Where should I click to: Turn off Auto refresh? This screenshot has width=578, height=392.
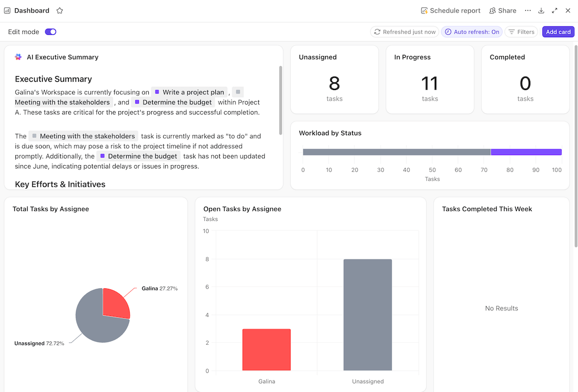pyautogui.click(x=472, y=31)
